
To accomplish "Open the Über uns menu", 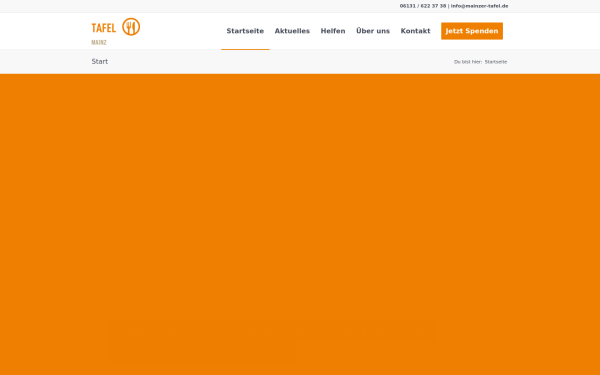I will click(x=373, y=31).
